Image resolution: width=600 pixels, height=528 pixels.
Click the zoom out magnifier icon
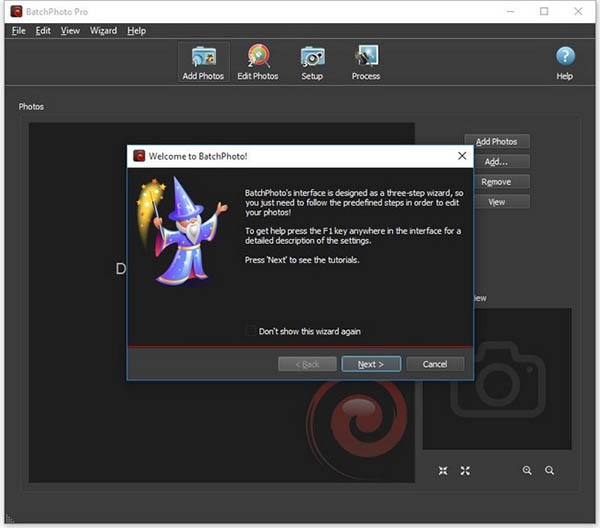[549, 470]
